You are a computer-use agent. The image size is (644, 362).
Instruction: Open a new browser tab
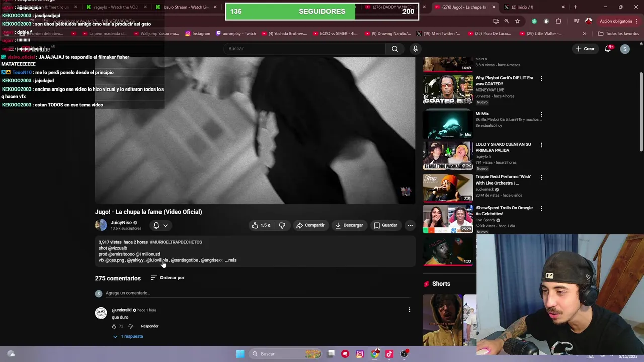(575, 7)
